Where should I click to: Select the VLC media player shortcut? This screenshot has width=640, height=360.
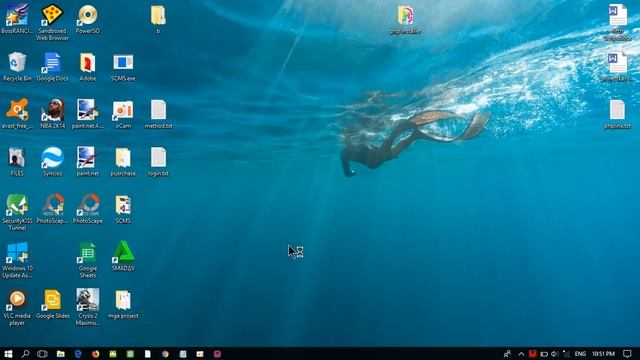tap(17, 307)
